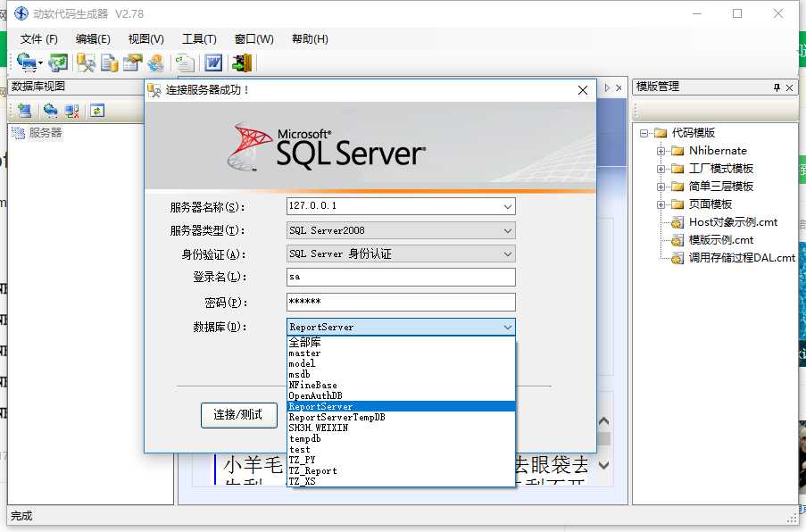Screen dimensions: 806x532
Task: Click the disconnect server icon with red X
Action: click(71, 111)
